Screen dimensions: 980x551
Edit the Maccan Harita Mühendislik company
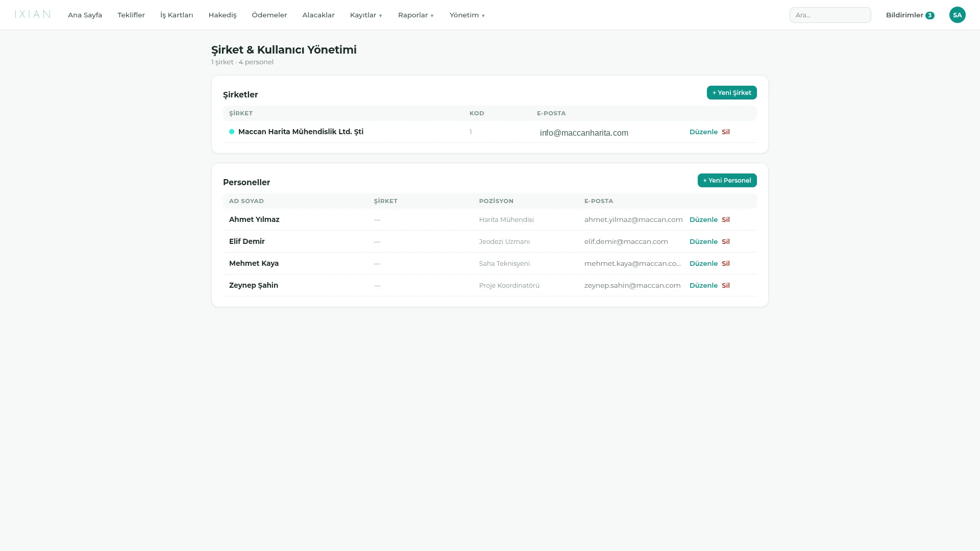[x=703, y=132]
